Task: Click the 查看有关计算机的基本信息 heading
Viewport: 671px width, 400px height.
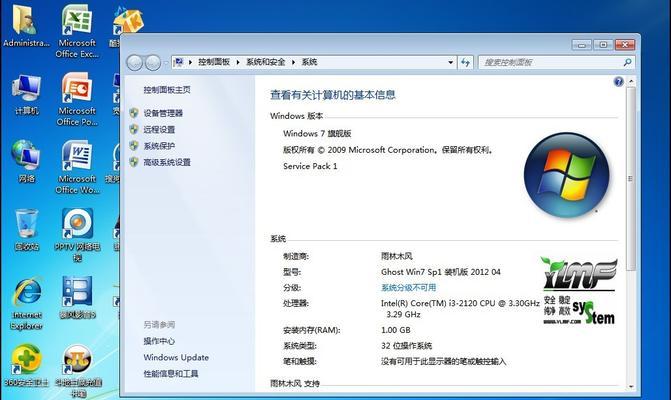Action: point(333,95)
